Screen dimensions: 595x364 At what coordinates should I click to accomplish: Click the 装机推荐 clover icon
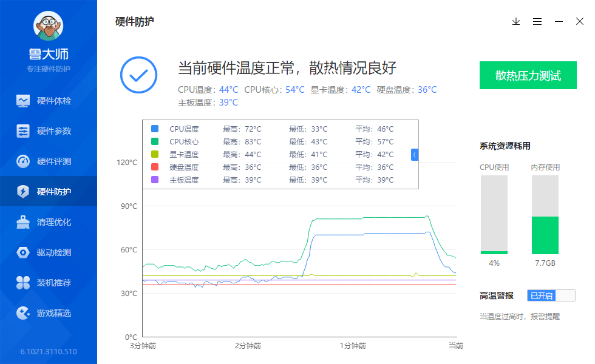click(23, 283)
